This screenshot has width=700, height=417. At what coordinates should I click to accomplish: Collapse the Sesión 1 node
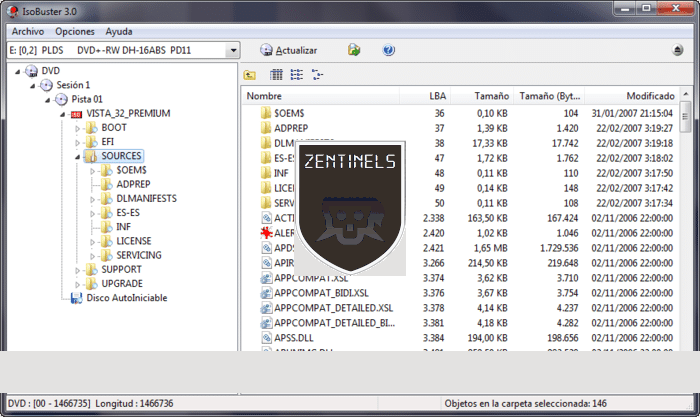33,86
